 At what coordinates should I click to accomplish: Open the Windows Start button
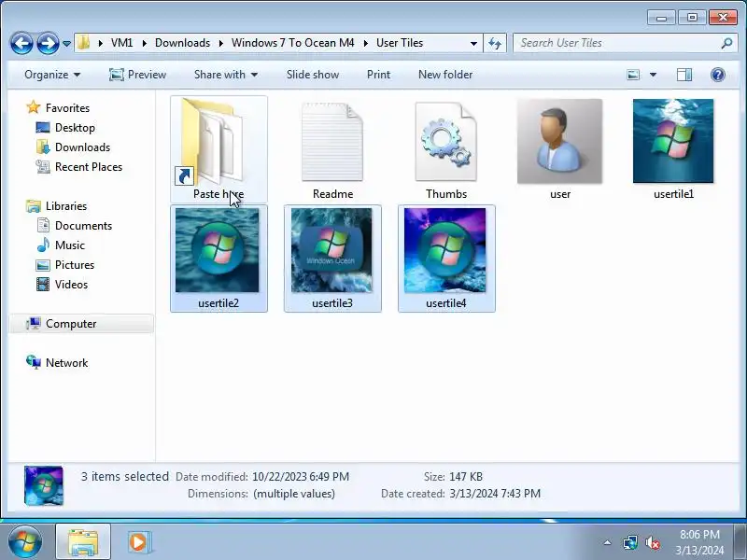point(25,542)
